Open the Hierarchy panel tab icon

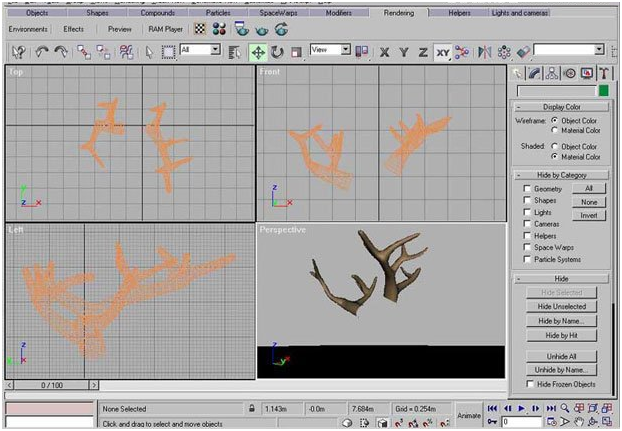pos(552,73)
